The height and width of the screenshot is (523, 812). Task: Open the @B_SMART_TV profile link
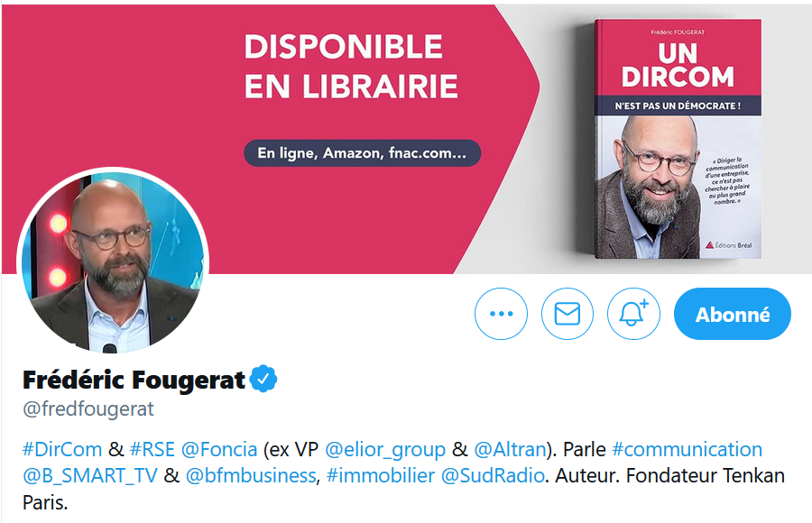(90, 475)
